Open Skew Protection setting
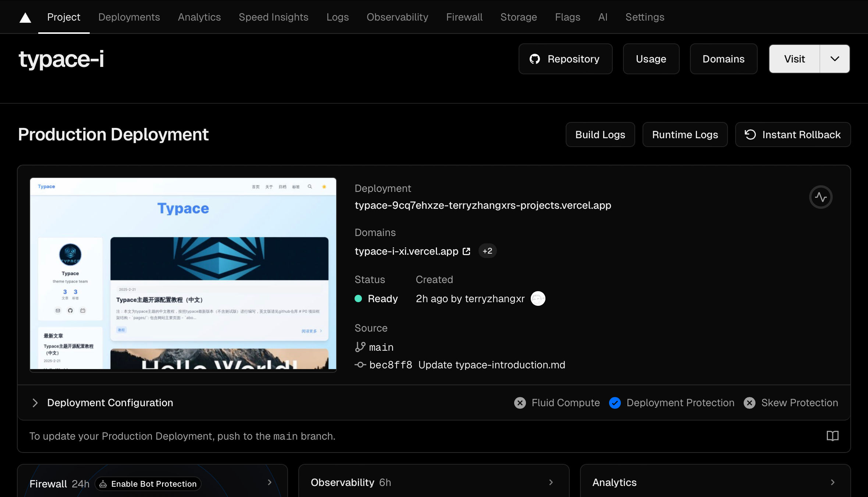This screenshot has height=497, width=868. pyautogui.click(x=800, y=403)
